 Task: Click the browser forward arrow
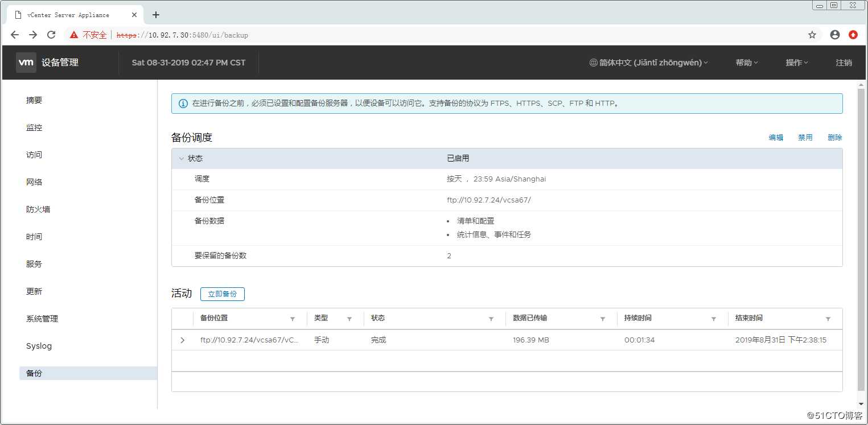pyautogui.click(x=33, y=35)
